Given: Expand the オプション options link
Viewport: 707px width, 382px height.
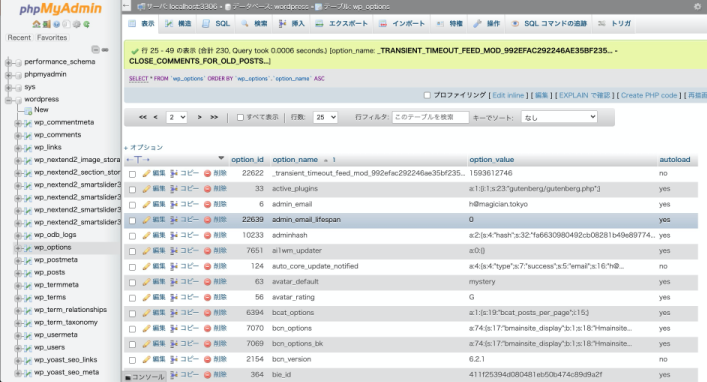Looking at the screenshot, I should click(x=143, y=147).
